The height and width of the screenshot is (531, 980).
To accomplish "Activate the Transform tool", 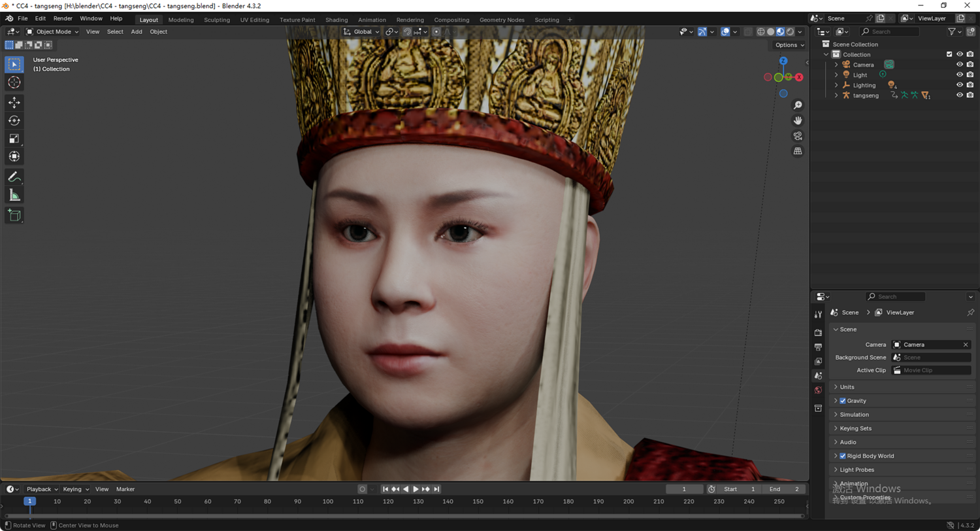I will coord(14,156).
